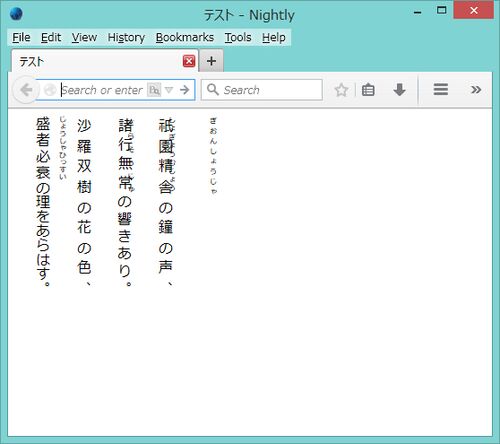Click the Nightly globe icon in title bar
Screen dimensions: 500x444
pos(16,14)
